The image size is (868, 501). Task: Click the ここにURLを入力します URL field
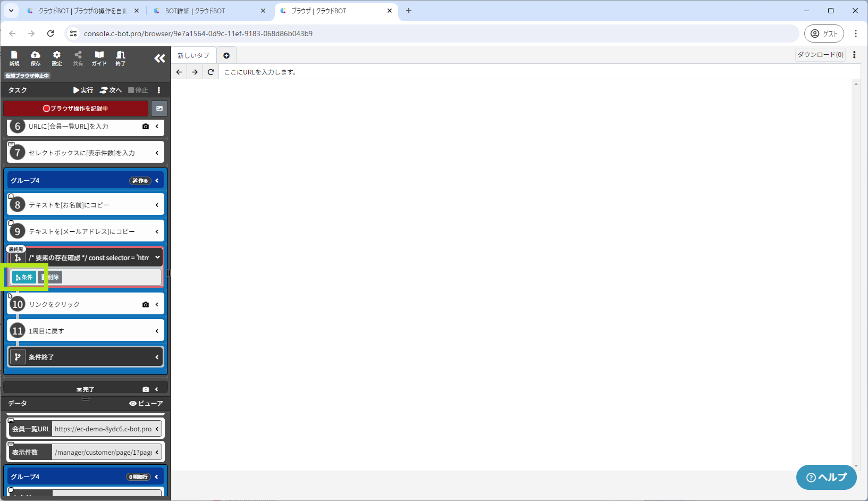tap(540, 72)
